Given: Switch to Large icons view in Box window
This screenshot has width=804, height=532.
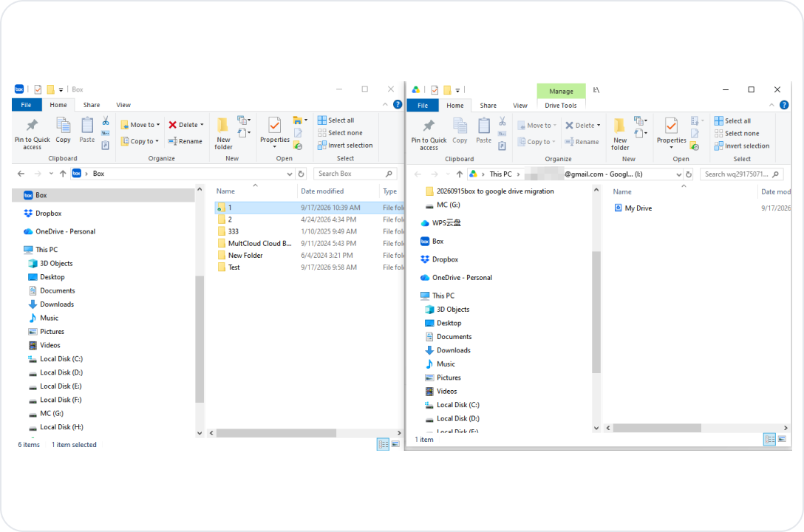Looking at the screenshot, I should 395,444.
